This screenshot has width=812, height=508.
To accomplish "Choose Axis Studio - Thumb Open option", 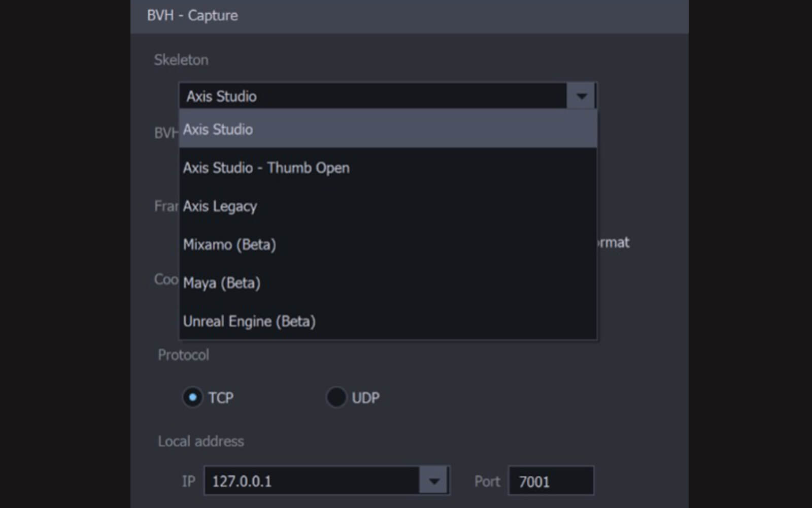I will pos(388,168).
